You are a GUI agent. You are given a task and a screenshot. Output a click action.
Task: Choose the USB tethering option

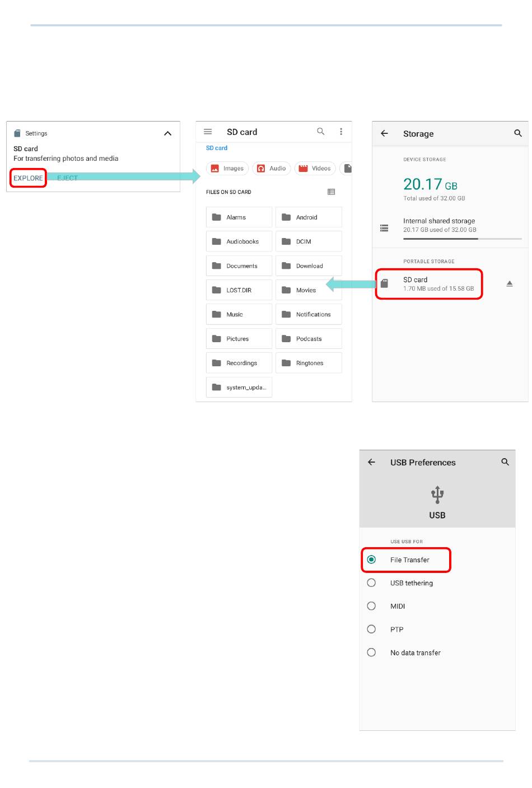point(371,583)
